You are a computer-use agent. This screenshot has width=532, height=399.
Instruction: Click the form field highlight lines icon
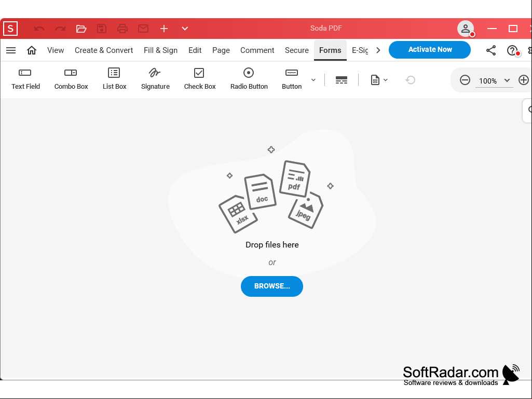[342, 80]
